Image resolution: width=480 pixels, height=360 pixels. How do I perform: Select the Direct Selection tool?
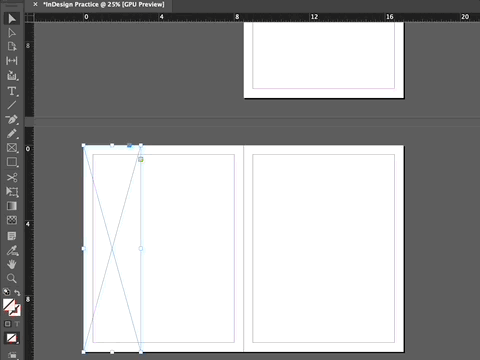[12, 33]
